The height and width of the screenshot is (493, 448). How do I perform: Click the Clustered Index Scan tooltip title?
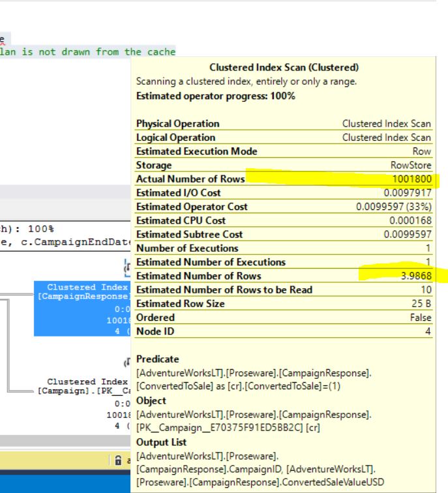pos(283,67)
